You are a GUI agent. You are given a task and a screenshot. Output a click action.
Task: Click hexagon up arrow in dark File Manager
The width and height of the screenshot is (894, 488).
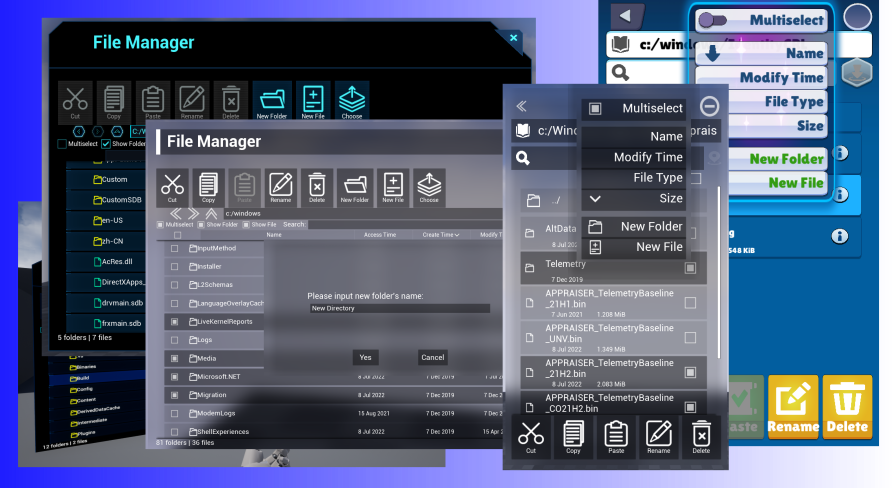click(x=117, y=132)
